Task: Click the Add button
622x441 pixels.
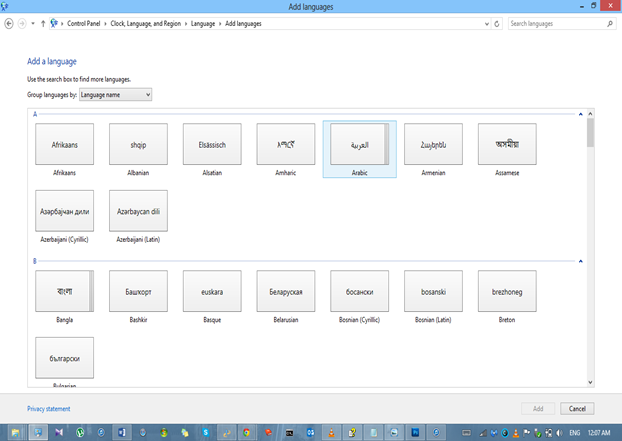Action: click(538, 408)
